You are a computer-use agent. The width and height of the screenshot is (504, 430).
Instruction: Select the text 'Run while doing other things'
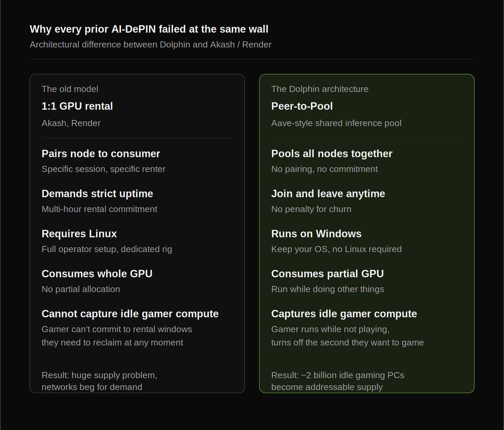pos(328,289)
